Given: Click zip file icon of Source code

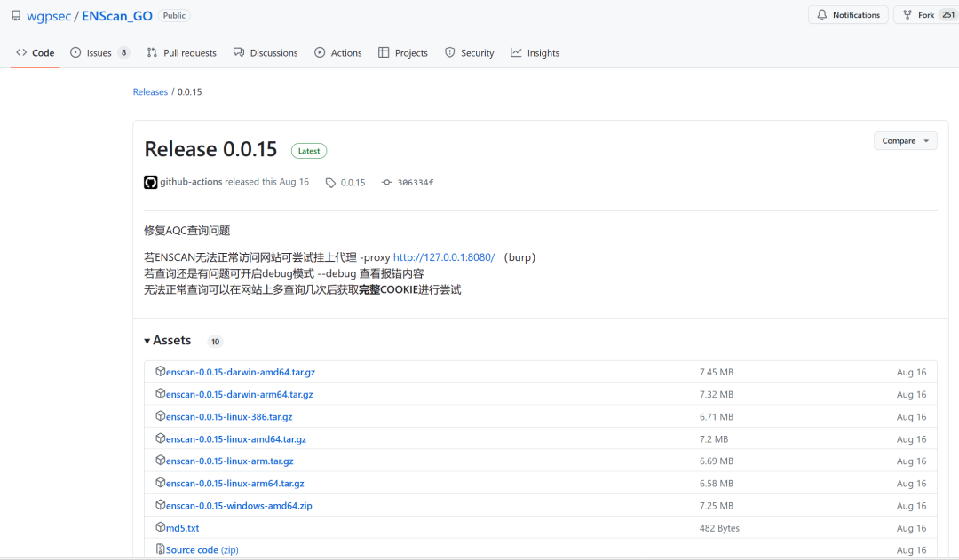Looking at the screenshot, I should (160, 549).
